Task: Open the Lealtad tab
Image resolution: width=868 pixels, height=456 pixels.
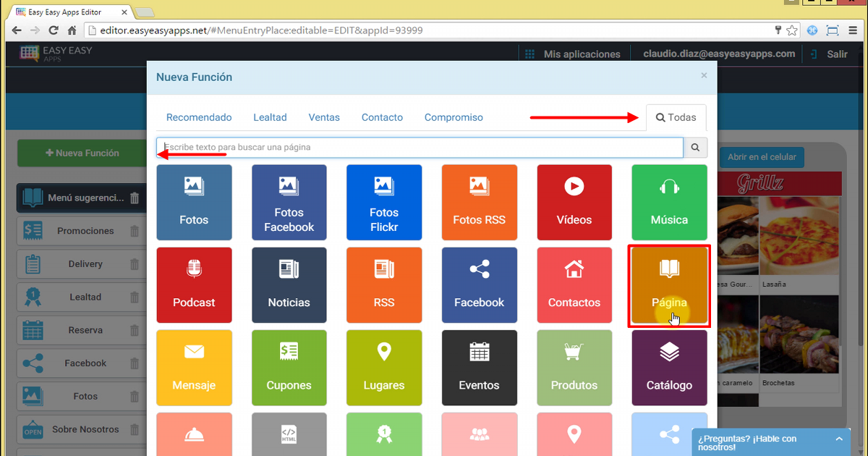Action: point(270,117)
